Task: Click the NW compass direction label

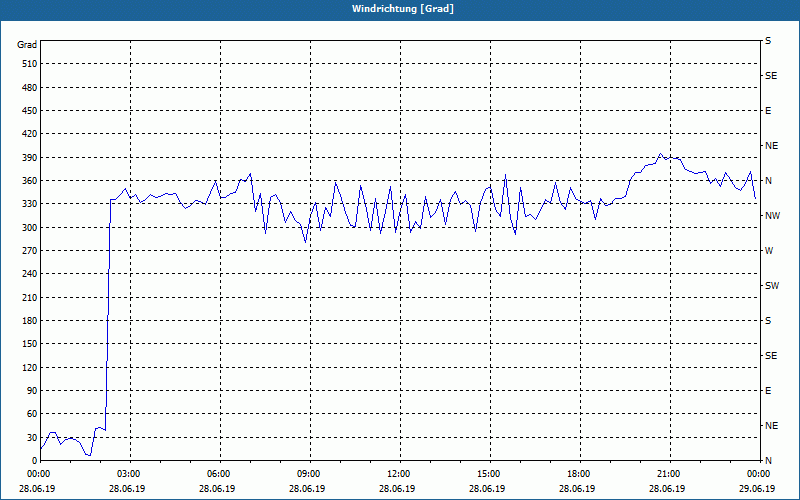Action: click(x=772, y=216)
